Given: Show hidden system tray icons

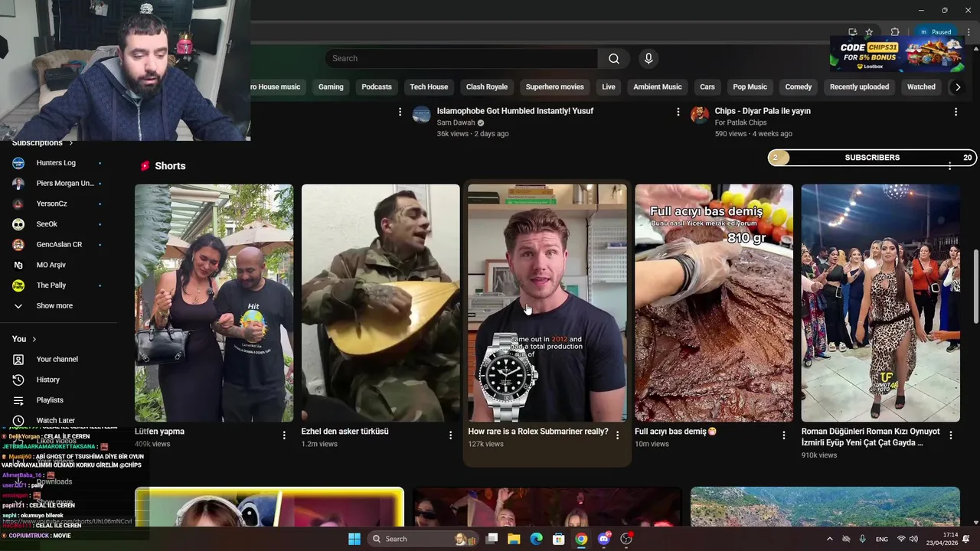Looking at the screenshot, I should pos(829,539).
